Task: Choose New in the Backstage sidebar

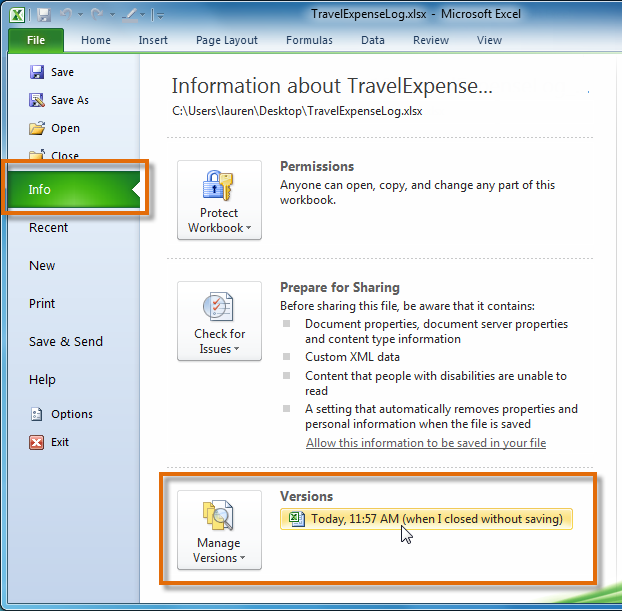Action: tap(42, 265)
